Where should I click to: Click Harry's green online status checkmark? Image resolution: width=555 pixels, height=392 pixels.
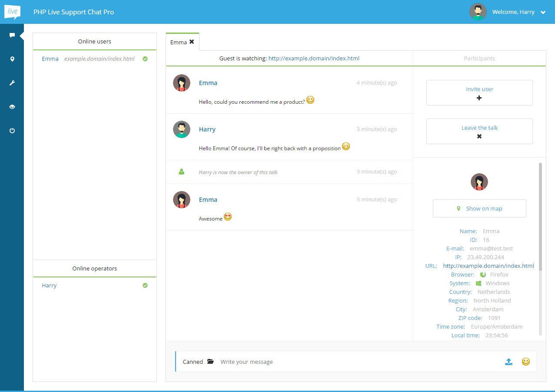click(x=145, y=285)
